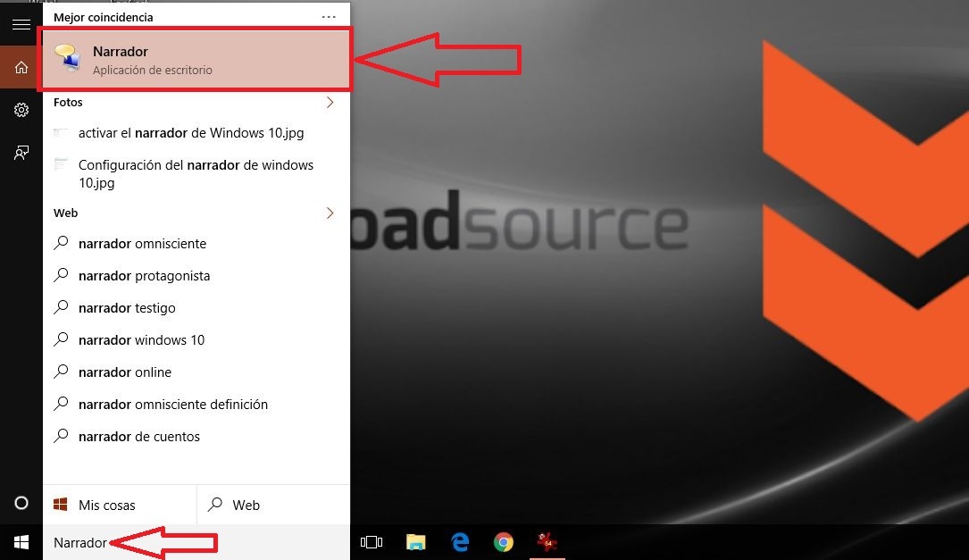This screenshot has width=969, height=560.
Task: Open more options (three dots) menu
Action: (329, 17)
